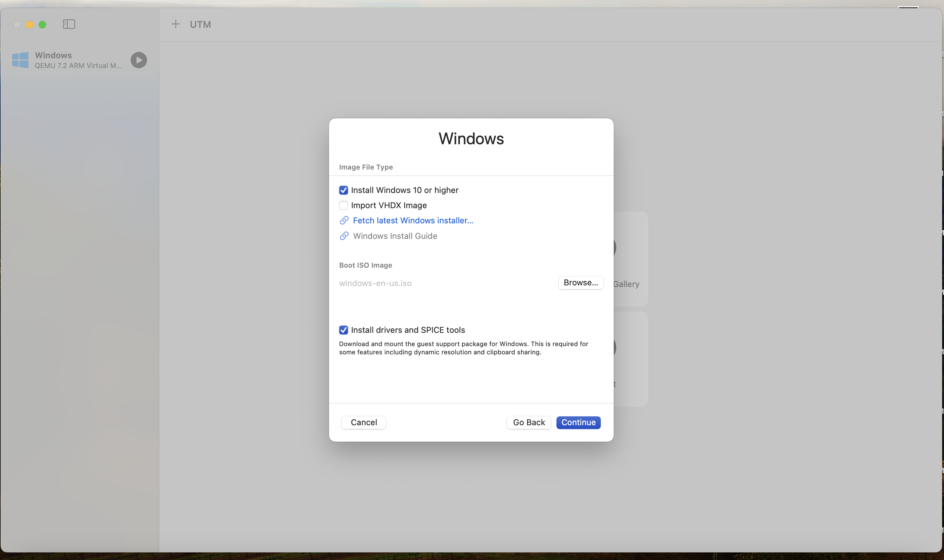
Task: Click the blue checkmark icon on Install Windows 10
Action: pos(343,190)
